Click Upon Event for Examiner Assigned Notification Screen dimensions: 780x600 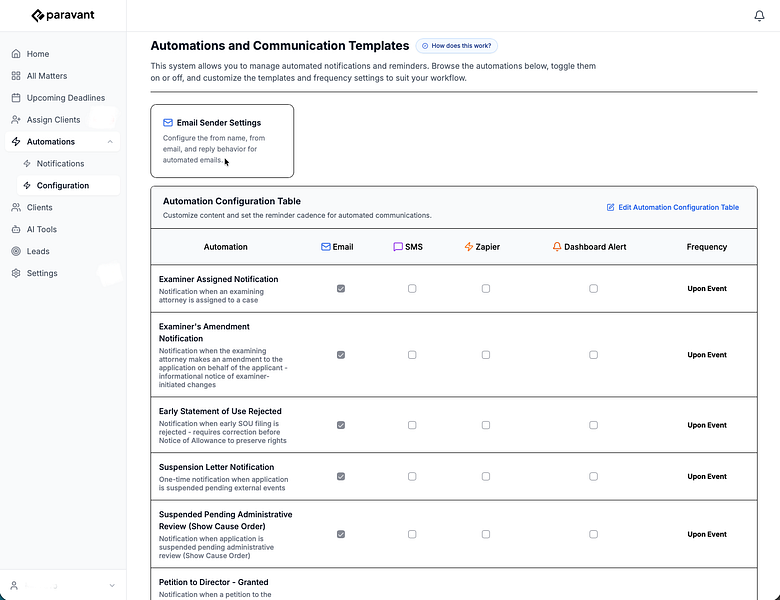pos(707,289)
